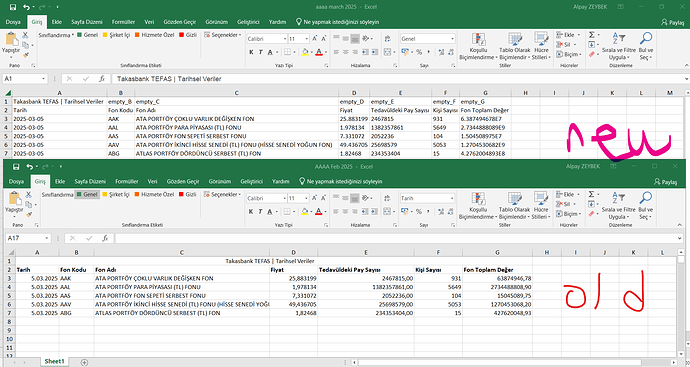Undo last action in the march 2025 window

coord(26,7)
